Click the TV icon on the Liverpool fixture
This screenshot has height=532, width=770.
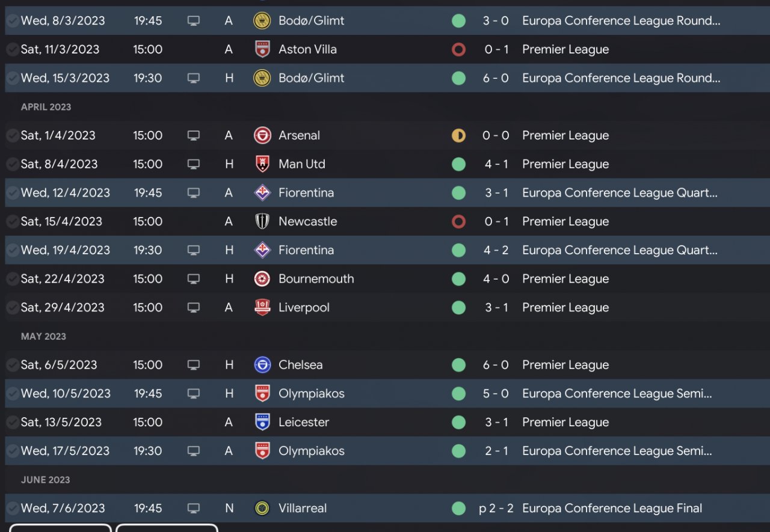pos(193,307)
